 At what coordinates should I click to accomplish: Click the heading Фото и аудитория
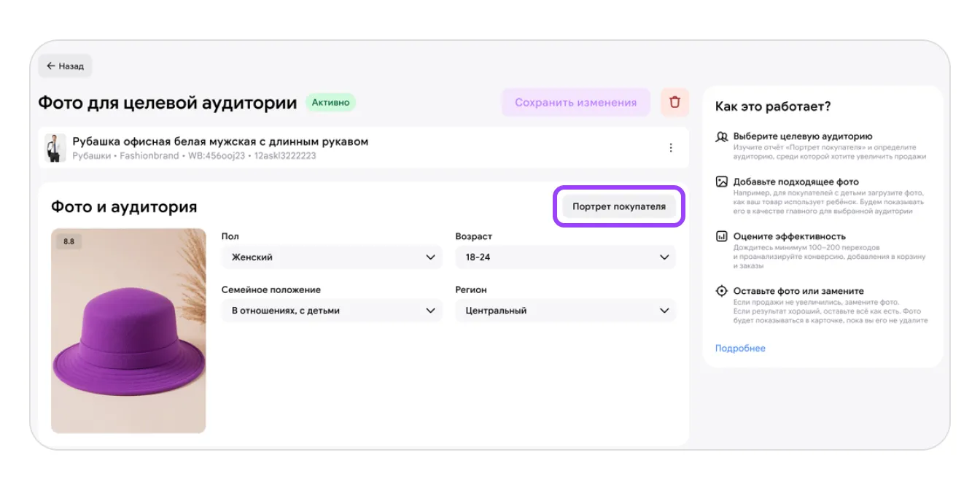124,207
